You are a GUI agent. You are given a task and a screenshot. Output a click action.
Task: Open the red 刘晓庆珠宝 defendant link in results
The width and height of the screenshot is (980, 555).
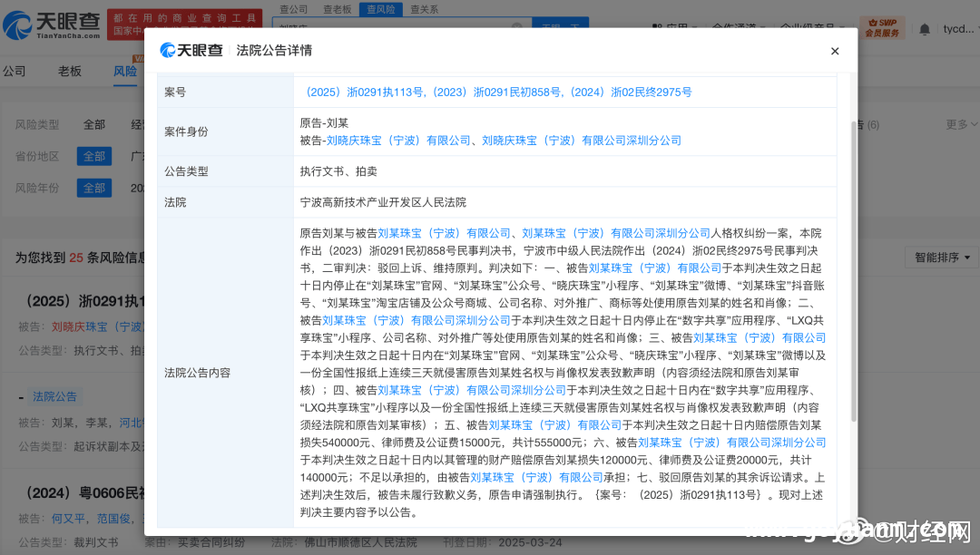click(97, 326)
